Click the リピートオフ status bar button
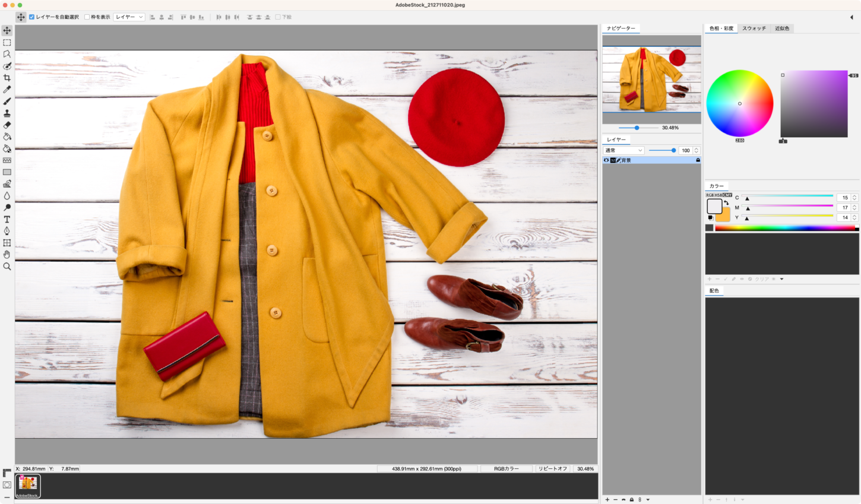 [552, 469]
